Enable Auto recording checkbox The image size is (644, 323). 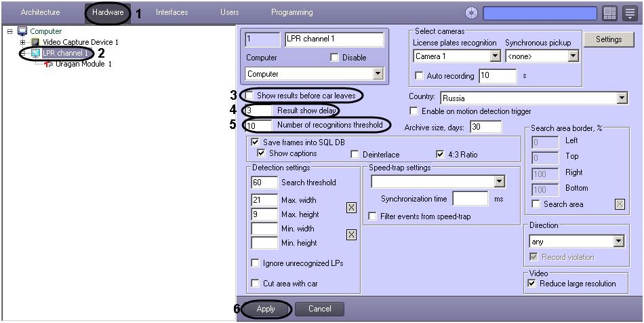(x=420, y=75)
